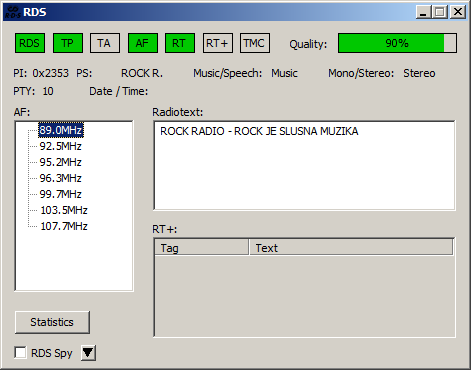The image size is (471, 370).
Task: Select 89.0MHz in the AF list
Action: tap(61, 130)
